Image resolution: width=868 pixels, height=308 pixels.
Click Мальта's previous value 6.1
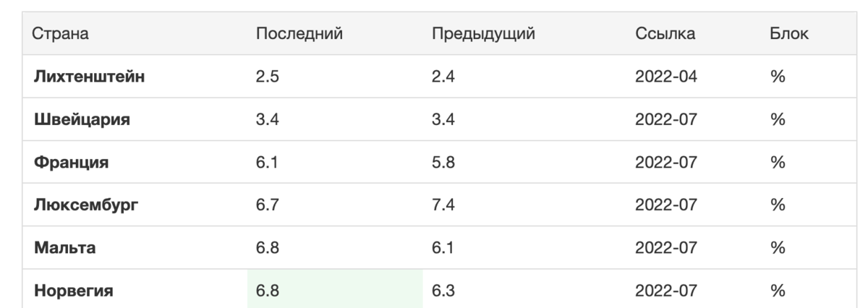[x=443, y=248]
